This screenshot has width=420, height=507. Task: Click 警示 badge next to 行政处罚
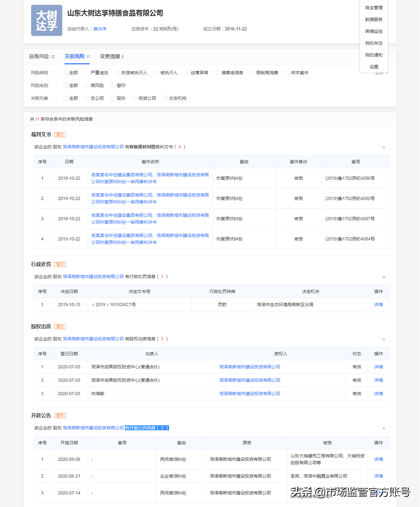click(x=60, y=264)
